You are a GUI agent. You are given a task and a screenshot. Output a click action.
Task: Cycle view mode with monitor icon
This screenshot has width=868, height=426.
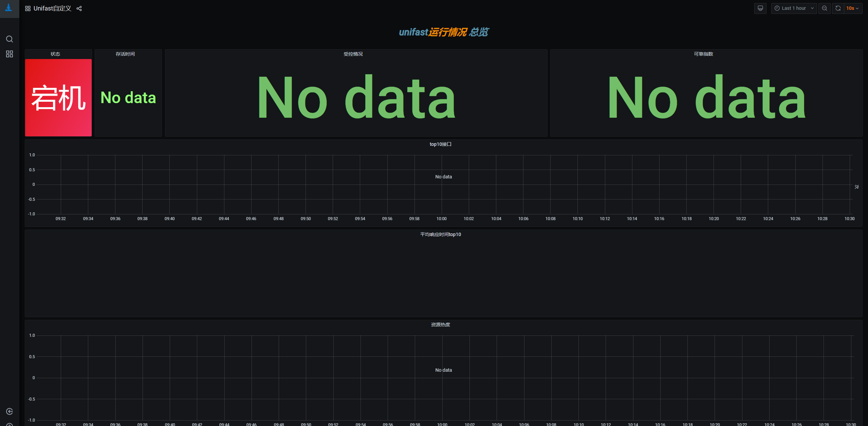click(760, 8)
